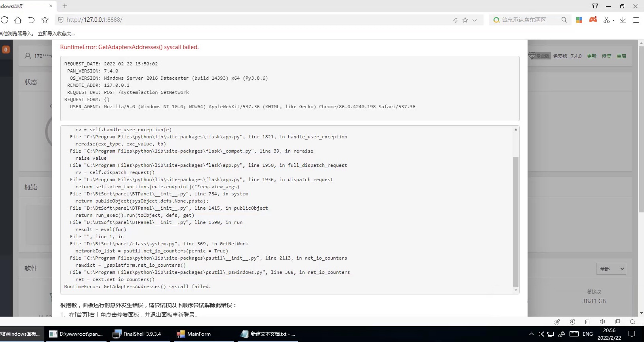Screen dimensions: 644x342
Task: Click the page scrollbar down arrow
Action: pos(641,313)
